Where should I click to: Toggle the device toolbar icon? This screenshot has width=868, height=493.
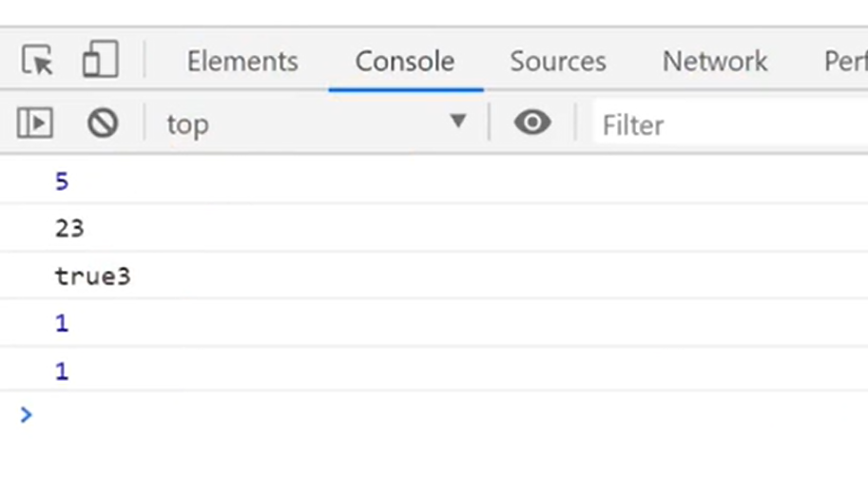pos(100,60)
